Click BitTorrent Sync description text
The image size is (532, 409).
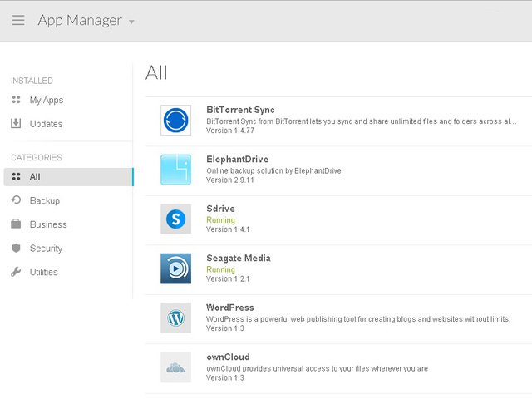point(362,121)
